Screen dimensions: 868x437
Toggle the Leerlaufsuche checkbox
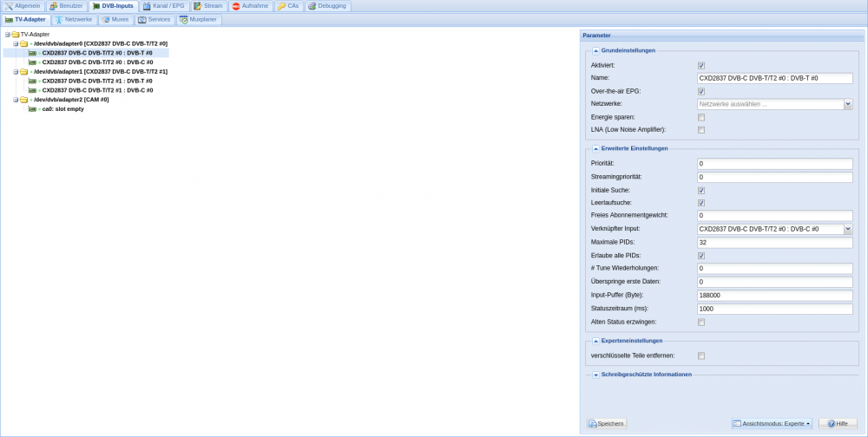701,203
